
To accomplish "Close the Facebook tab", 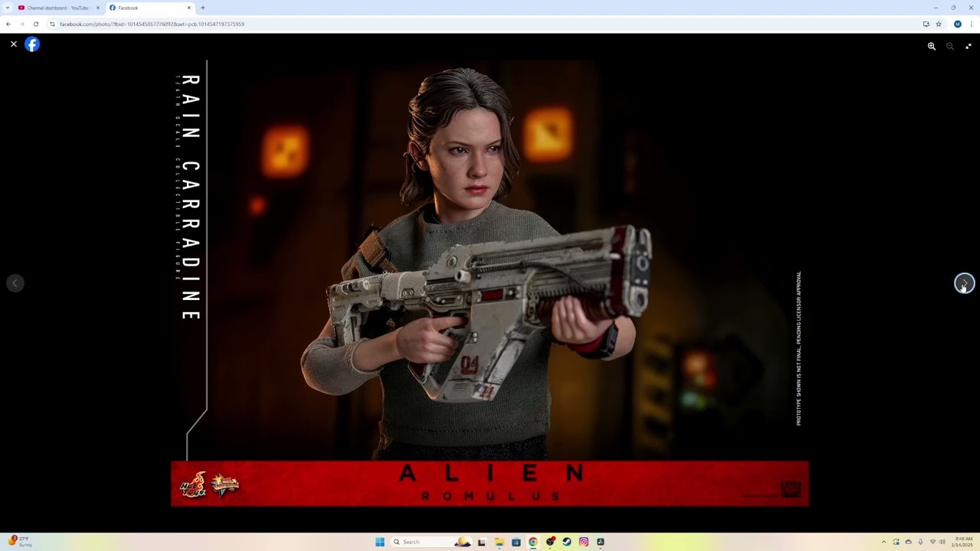I will click(x=189, y=8).
